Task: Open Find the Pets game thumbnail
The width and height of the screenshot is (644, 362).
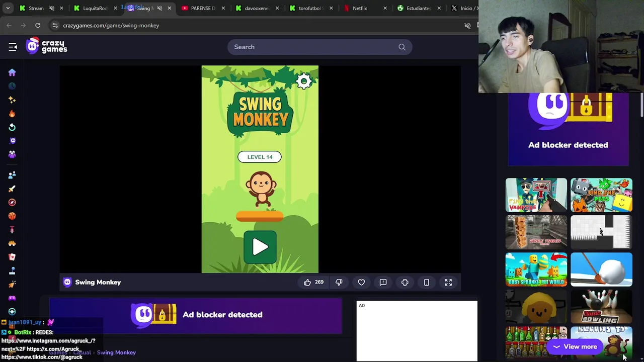Action: tap(601, 195)
